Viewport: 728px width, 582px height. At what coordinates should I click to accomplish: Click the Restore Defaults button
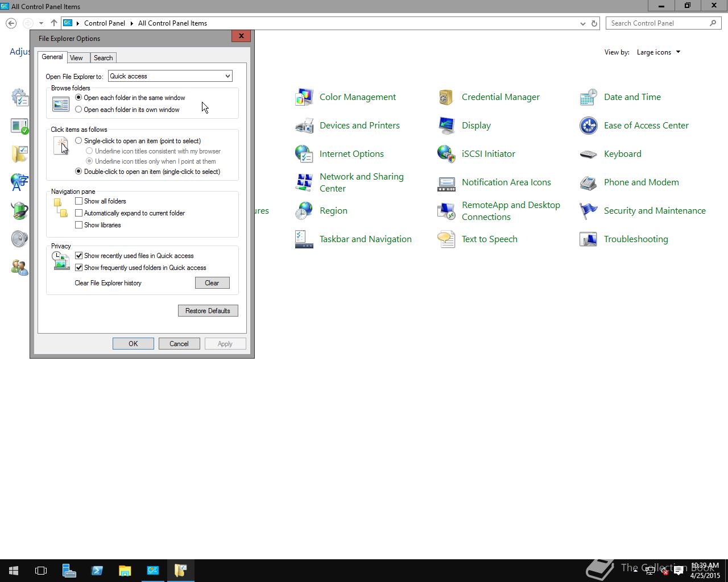pyautogui.click(x=208, y=311)
